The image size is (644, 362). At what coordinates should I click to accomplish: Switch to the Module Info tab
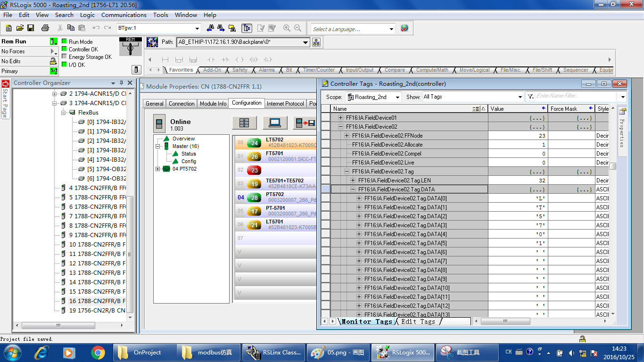click(x=213, y=104)
